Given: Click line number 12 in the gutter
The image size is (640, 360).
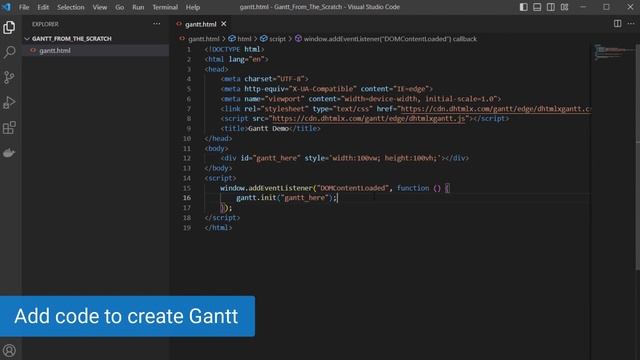Looking at the screenshot, I should click(187, 158).
